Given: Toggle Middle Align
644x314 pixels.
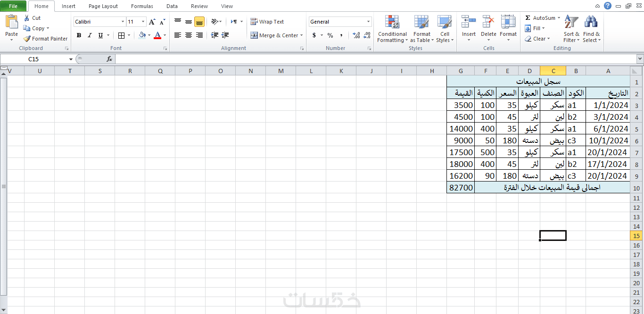Looking at the screenshot, I should tap(189, 22).
